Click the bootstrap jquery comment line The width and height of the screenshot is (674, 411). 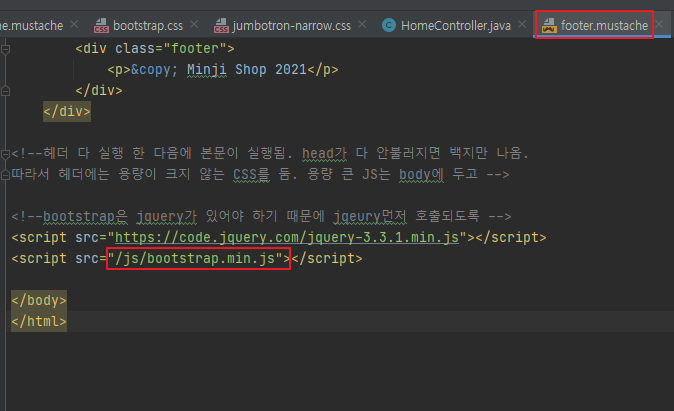(x=261, y=216)
